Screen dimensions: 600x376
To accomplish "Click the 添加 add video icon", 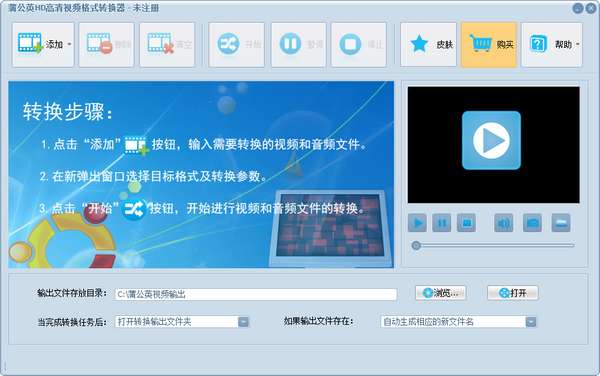I will (30, 43).
